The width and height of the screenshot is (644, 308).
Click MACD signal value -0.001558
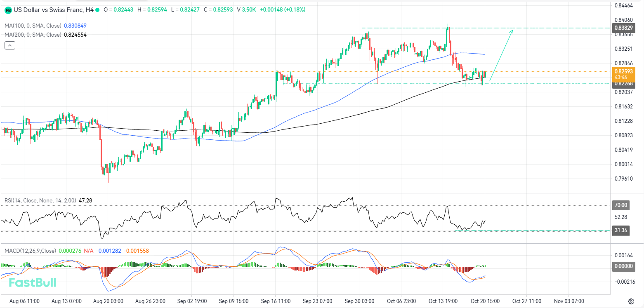[136, 251]
